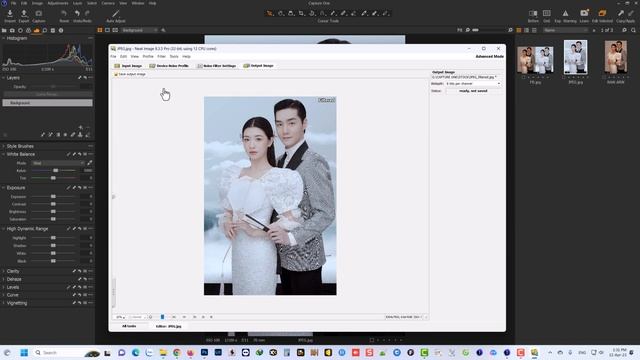Viewport: 640px width, 360px height.
Task: Open Neat Image Profile menu
Action: click(x=148, y=56)
